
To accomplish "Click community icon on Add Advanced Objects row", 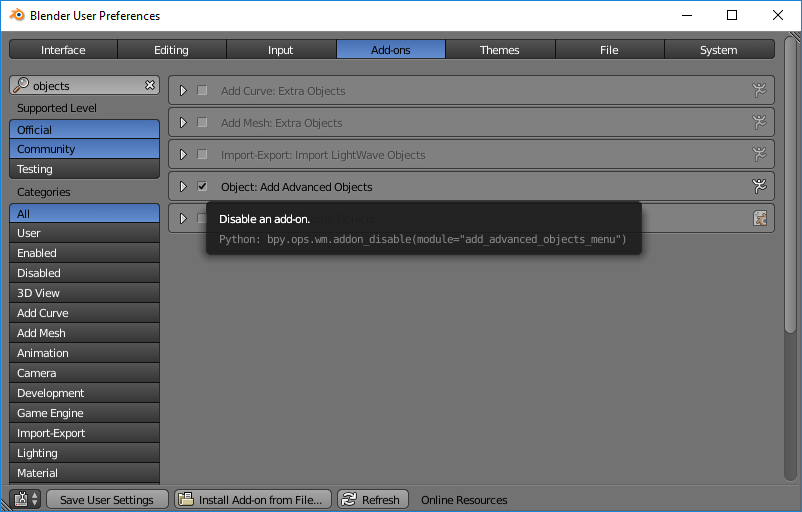I will 760,186.
